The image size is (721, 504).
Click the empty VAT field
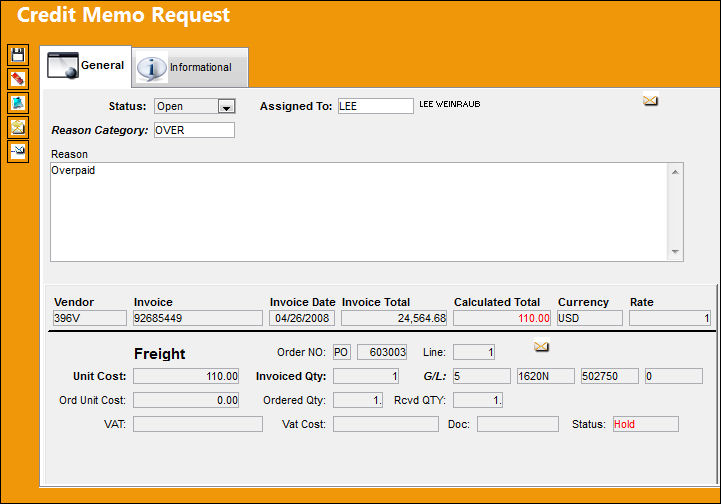[198, 424]
